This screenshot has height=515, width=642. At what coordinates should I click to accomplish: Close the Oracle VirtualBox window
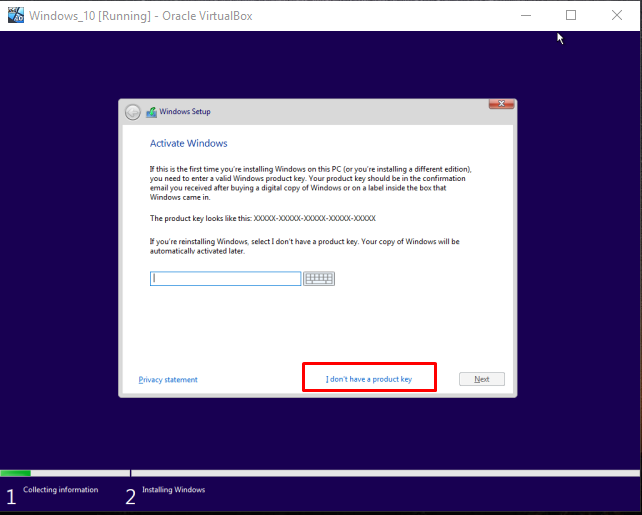(x=617, y=15)
